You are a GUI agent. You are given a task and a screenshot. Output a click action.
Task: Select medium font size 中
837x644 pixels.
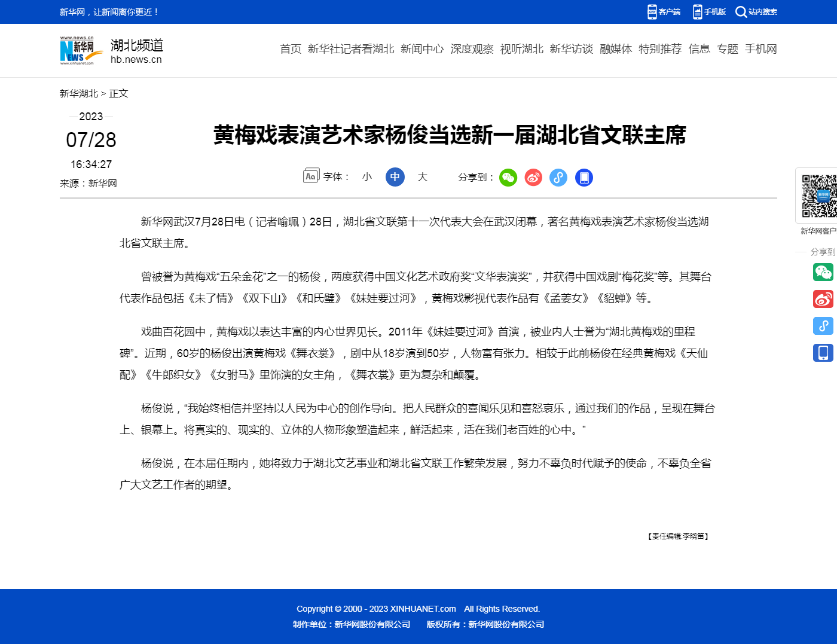[x=395, y=177]
